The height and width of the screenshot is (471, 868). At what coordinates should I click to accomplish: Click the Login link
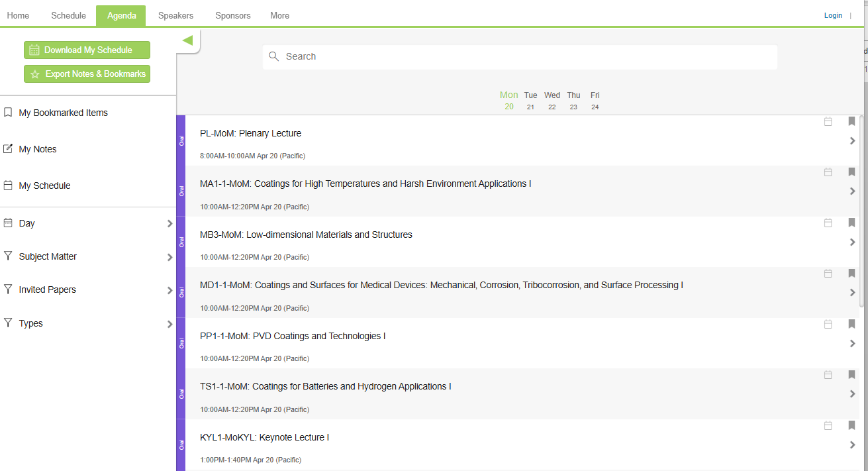click(833, 15)
